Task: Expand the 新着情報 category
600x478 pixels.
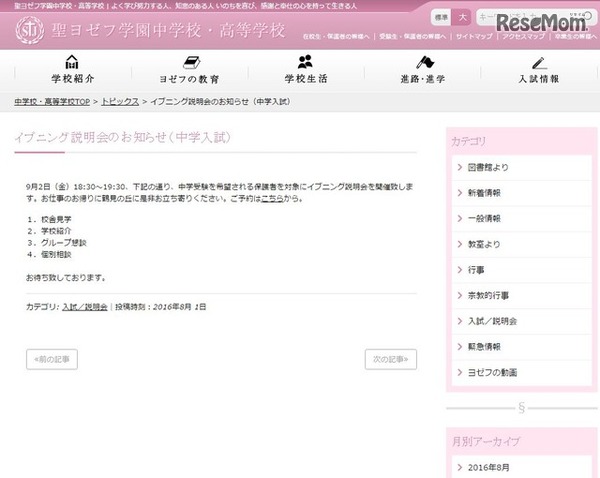Action: (x=522, y=193)
